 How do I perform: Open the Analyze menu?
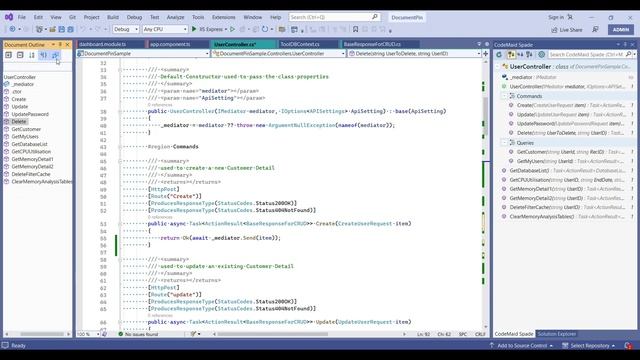[x=176, y=17]
